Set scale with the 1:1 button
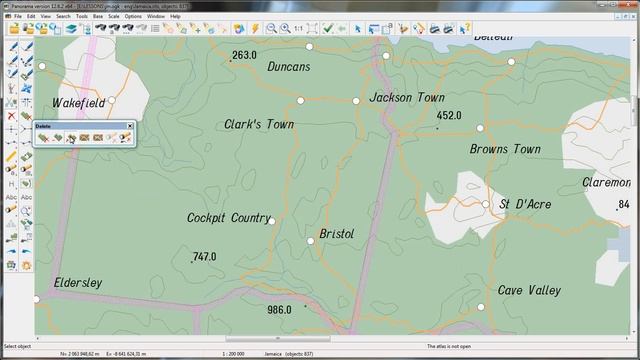This screenshot has width=640, height=360. pos(299,29)
